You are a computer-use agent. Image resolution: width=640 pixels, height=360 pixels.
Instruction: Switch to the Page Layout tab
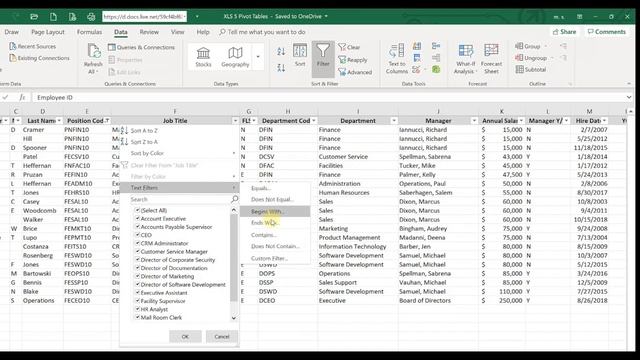tap(48, 32)
